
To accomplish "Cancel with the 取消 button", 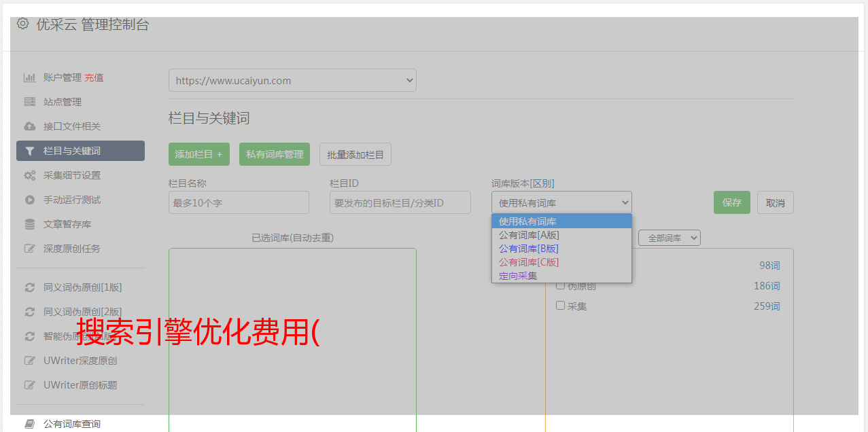I will (776, 202).
